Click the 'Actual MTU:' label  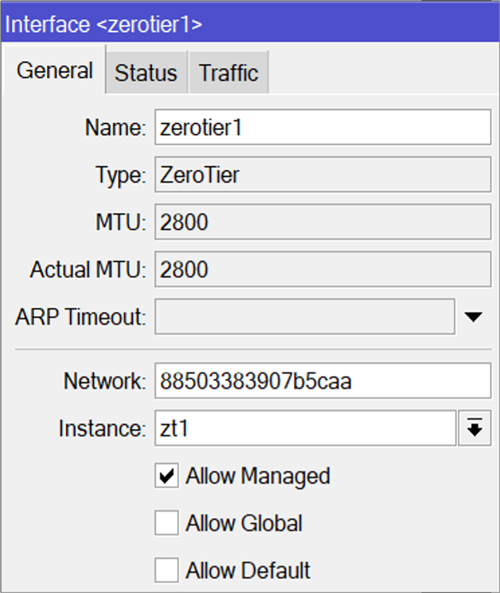click(x=88, y=269)
